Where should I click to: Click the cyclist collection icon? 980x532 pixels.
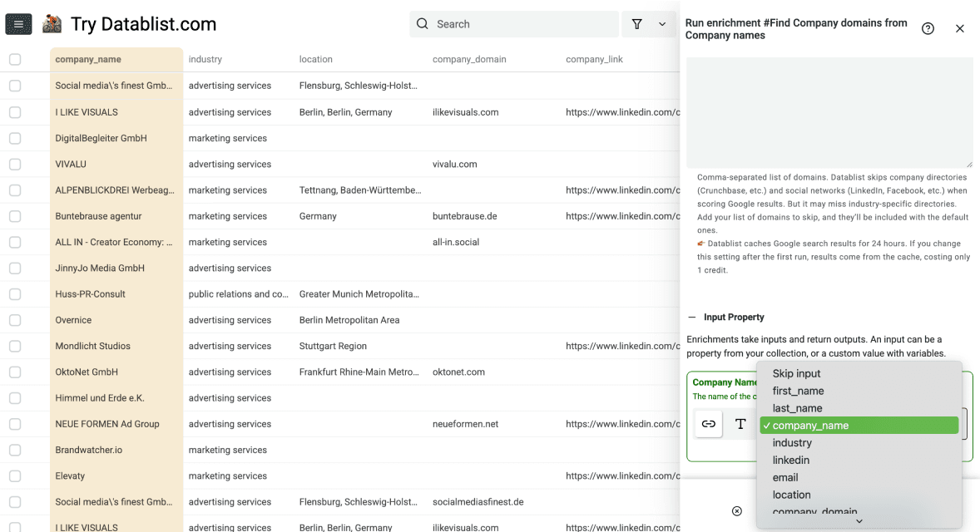(52, 24)
